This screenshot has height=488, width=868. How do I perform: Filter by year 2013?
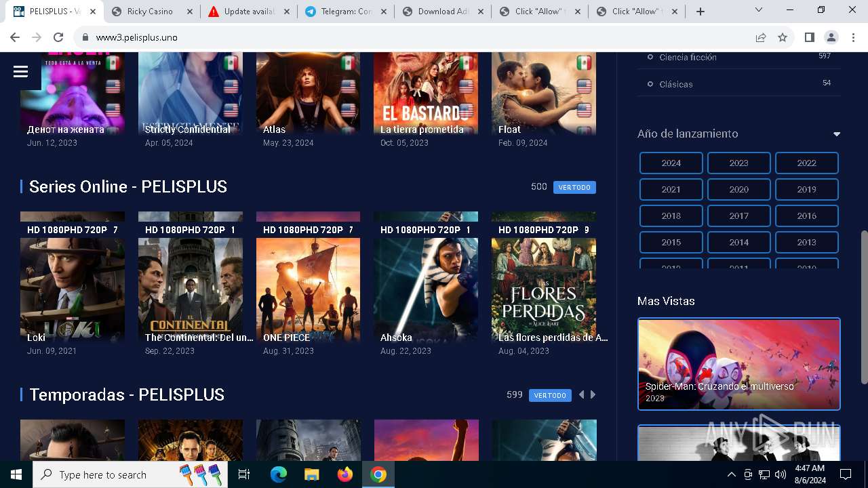coord(807,243)
